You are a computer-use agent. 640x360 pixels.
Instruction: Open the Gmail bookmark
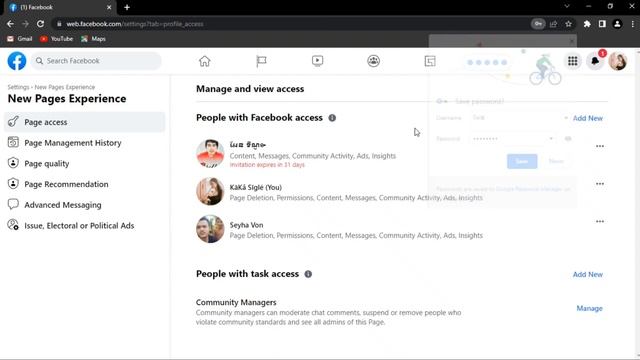[x=20, y=39]
